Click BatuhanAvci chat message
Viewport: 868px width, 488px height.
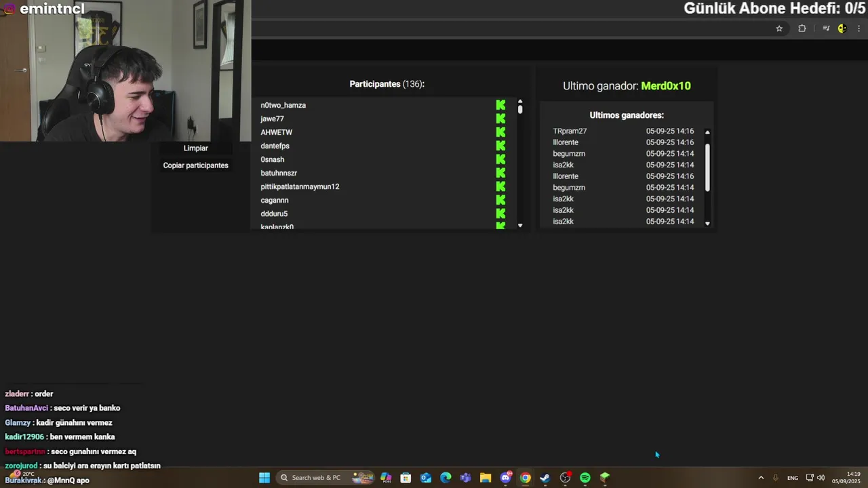pos(62,408)
